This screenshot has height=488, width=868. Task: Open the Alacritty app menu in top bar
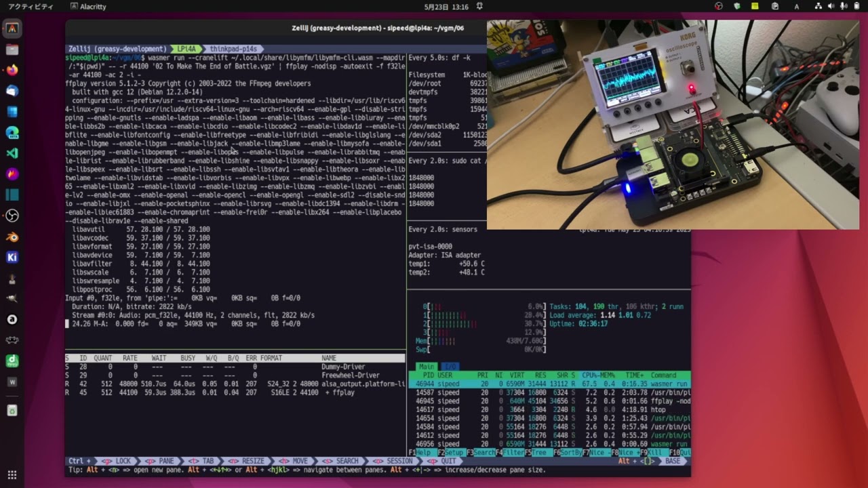pos(88,6)
